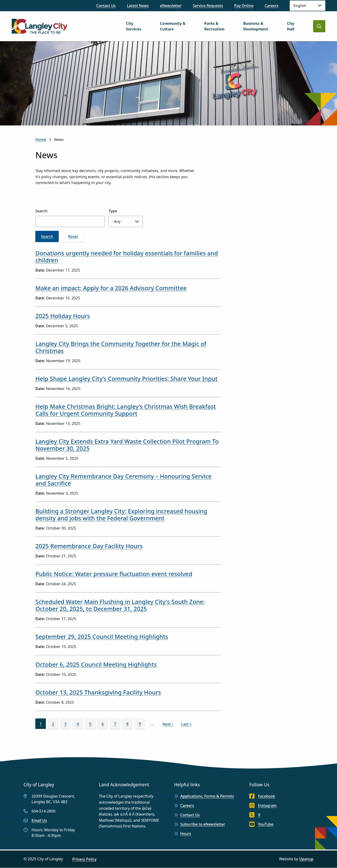
Task: Click the envelope icon beside Email Us
Action: pyautogui.click(x=26, y=820)
